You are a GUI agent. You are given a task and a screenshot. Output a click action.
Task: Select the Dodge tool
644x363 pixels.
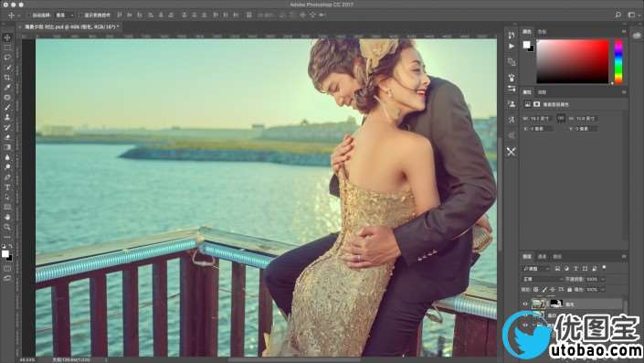click(7, 167)
